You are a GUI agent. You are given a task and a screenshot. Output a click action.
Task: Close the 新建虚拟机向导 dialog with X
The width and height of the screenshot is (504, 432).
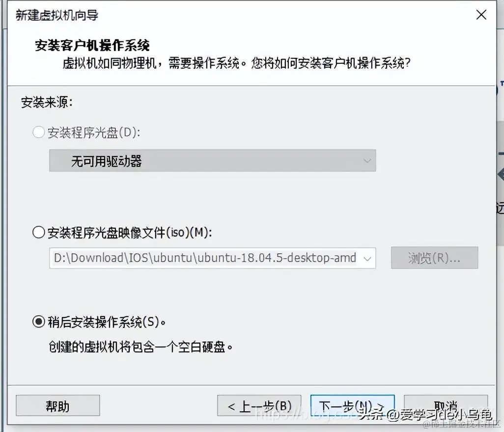481,14
